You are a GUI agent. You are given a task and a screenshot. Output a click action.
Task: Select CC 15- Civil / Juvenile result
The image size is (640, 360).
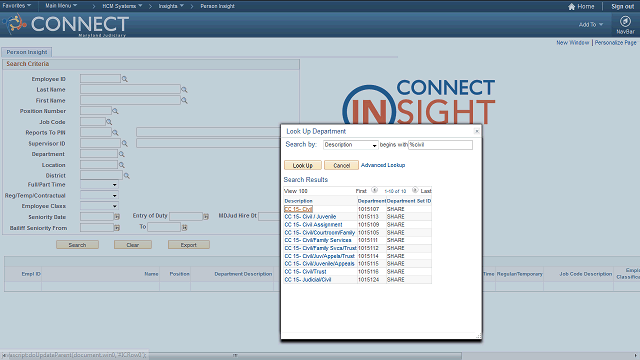(x=310, y=217)
